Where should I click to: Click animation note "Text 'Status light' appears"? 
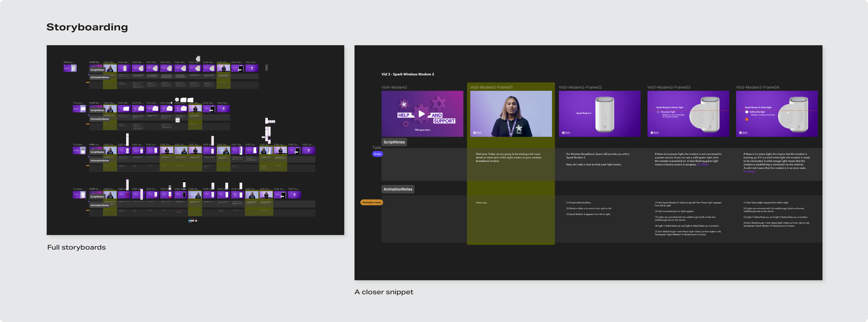coord(766,203)
